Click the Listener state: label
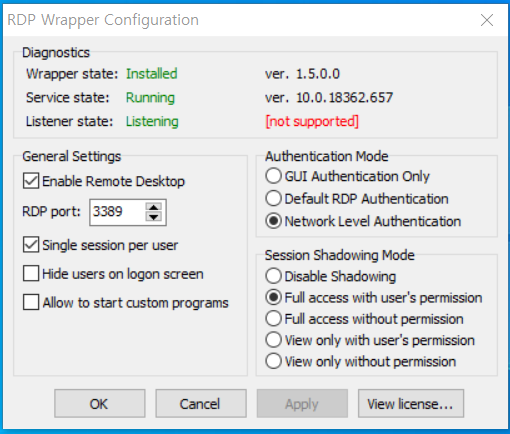 click(x=70, y=121)
